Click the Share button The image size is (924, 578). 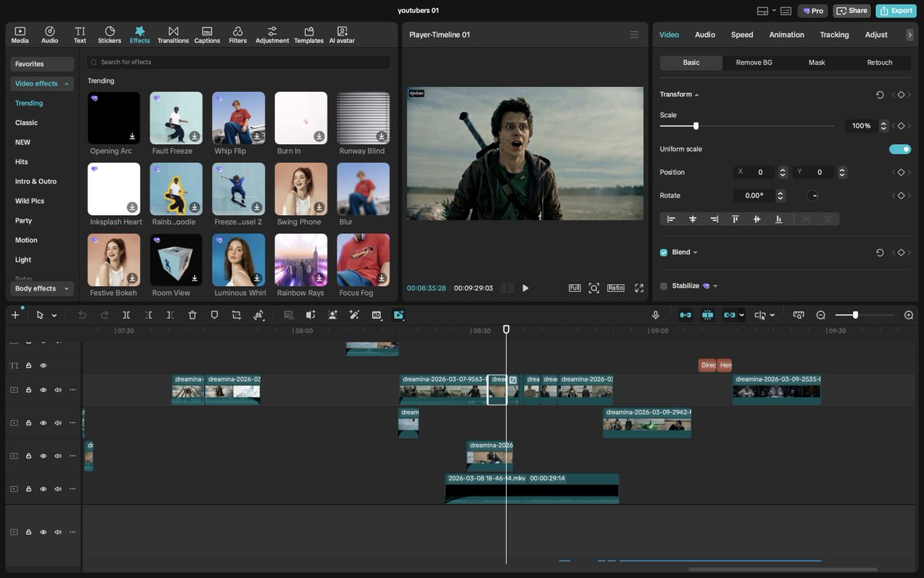pos(852,11)
